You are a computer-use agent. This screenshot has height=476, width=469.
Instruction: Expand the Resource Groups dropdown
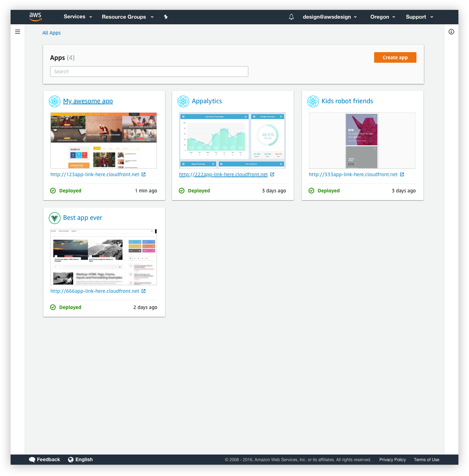(128, 17)
